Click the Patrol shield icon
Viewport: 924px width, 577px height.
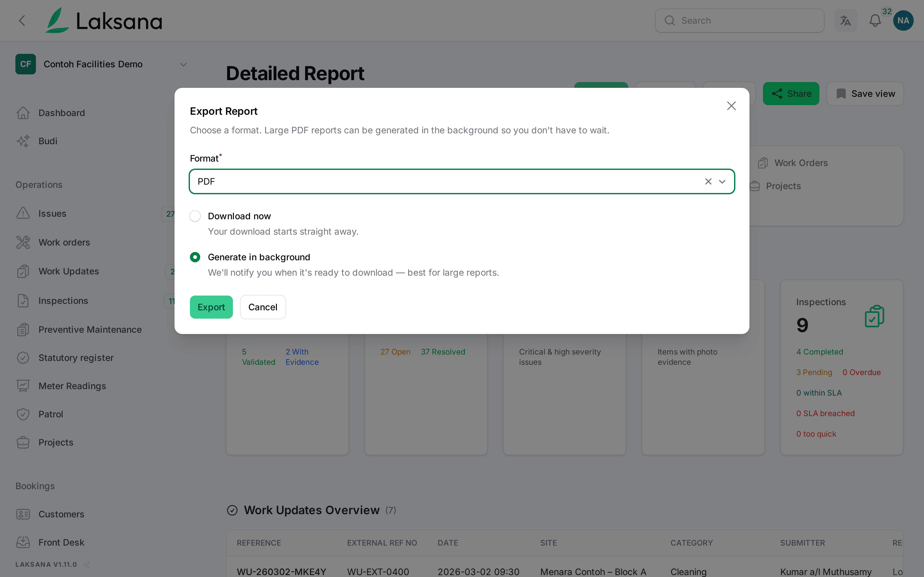click(23, 414)
